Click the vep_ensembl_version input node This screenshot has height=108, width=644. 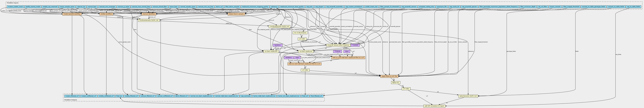[409, 7]
